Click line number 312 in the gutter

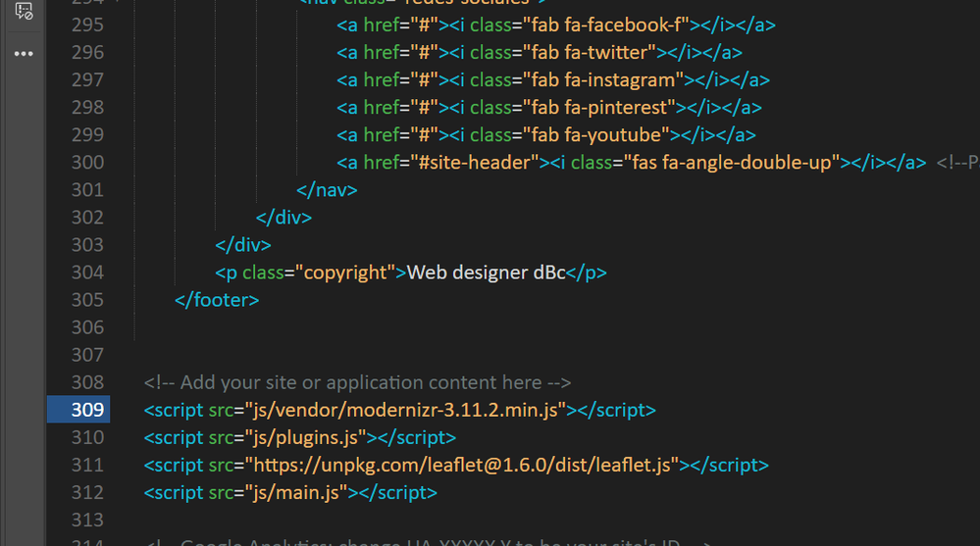click(87, 492)
